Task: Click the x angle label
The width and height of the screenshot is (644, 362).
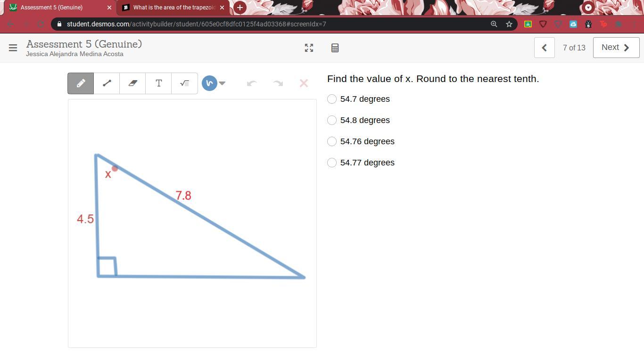Action: click(108, 174)
